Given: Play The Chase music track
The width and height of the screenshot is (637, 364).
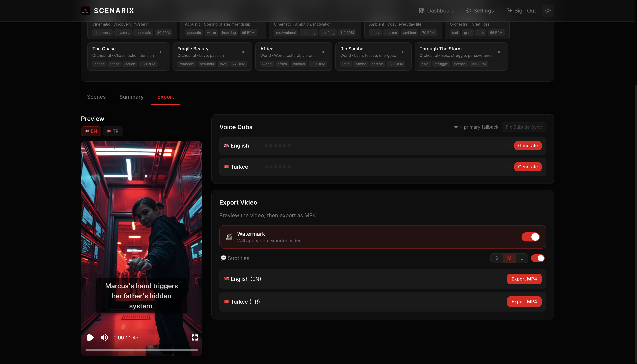Looking at the screenshot, I should (161, 52).
